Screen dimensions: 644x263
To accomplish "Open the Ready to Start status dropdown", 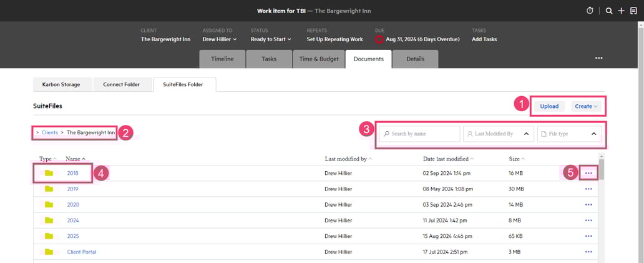I will click(271, 39).
